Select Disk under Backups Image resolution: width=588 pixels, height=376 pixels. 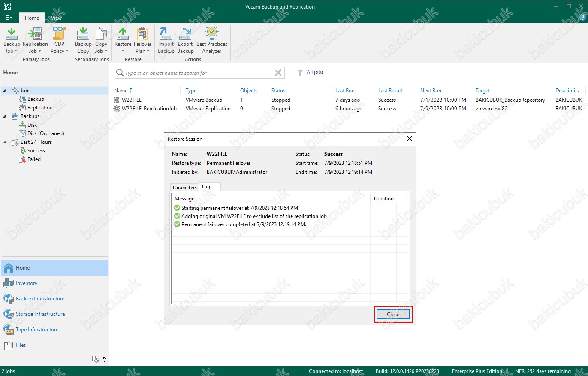(x=32, y=125)
